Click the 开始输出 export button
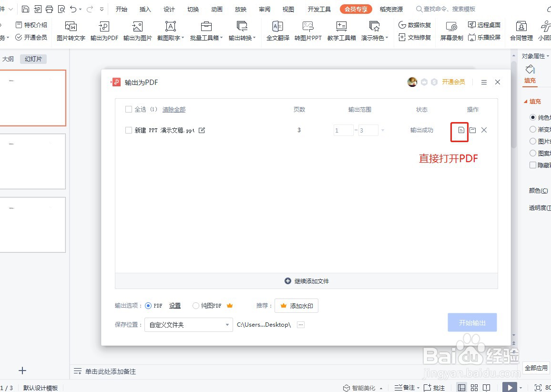Screen dimensions: 551x392 pos(472,322)
